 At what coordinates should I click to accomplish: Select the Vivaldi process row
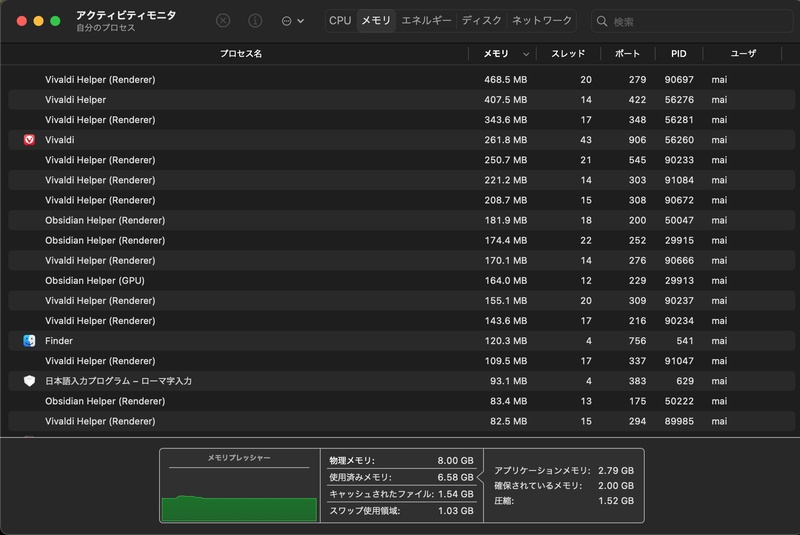402,140
